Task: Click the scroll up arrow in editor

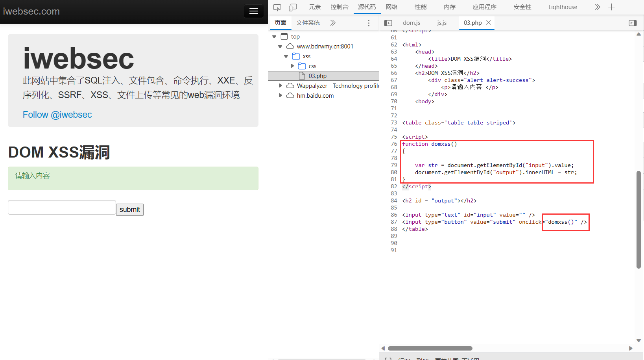Action: [x=638, y=34]
